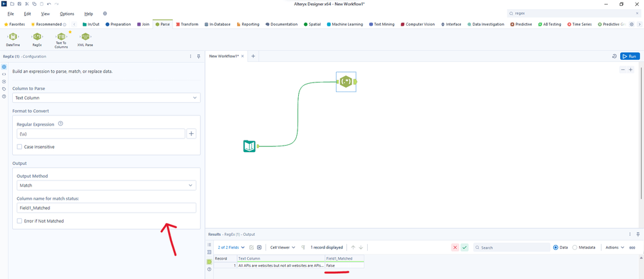644x279 pixels.
Task: Click the red X filter button in Results
Action: click(455, 247)
